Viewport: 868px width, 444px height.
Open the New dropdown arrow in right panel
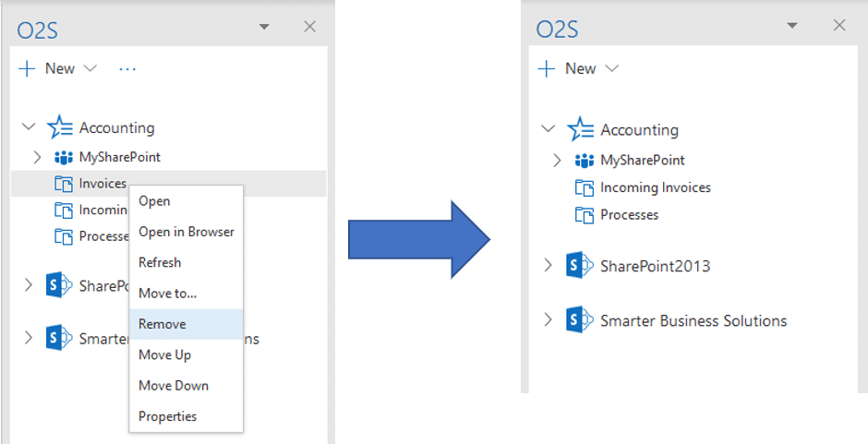coord(611,68)
